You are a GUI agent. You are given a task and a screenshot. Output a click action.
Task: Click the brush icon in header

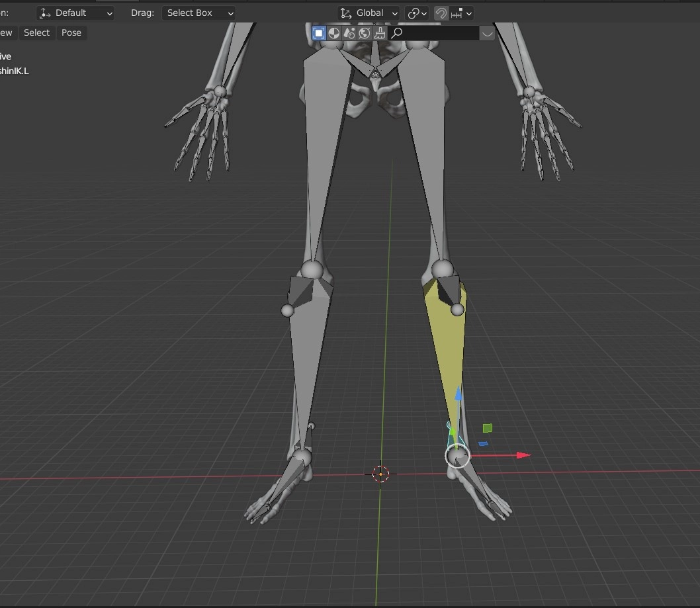point(380,33)
